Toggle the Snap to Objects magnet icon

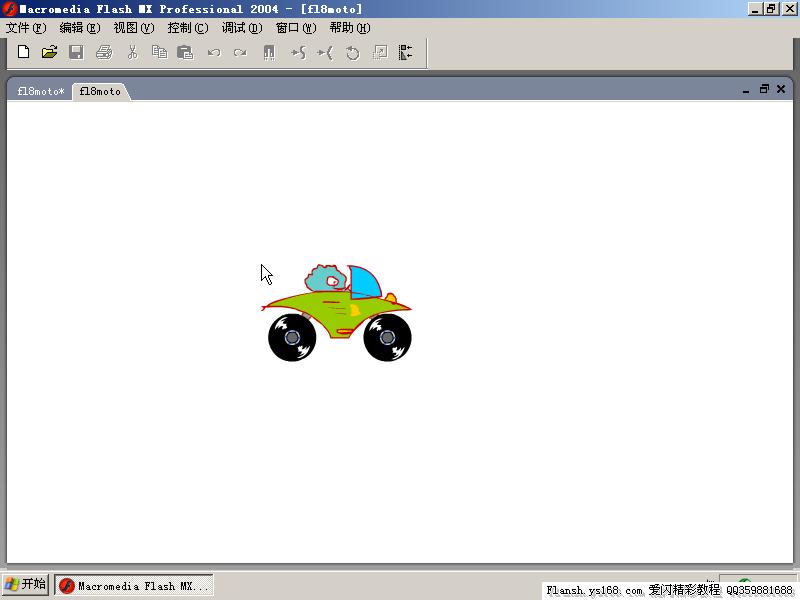pyautogui.click(x=269, y=53)
